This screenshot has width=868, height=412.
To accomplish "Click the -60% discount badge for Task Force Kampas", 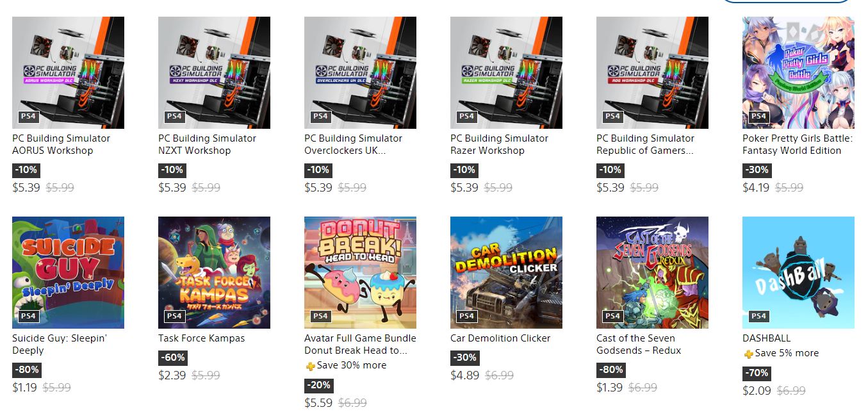I will (x=172, y=358).
